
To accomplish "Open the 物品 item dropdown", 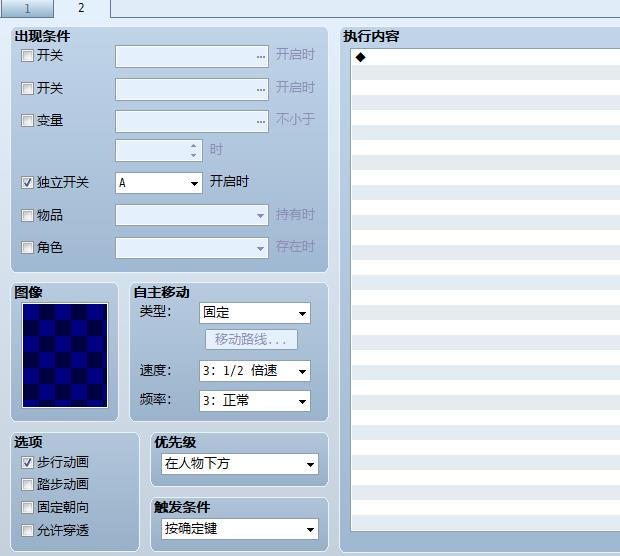I will tap(192, 215).
